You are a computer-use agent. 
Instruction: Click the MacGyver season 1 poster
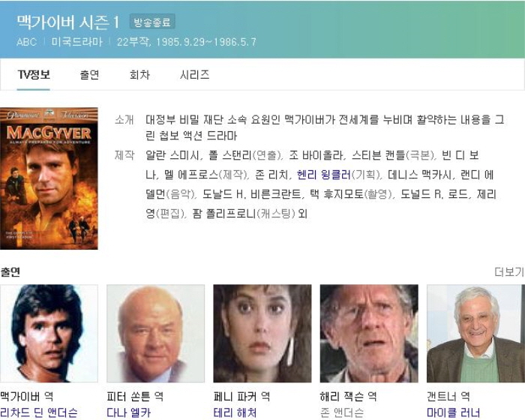click(49, 178)
